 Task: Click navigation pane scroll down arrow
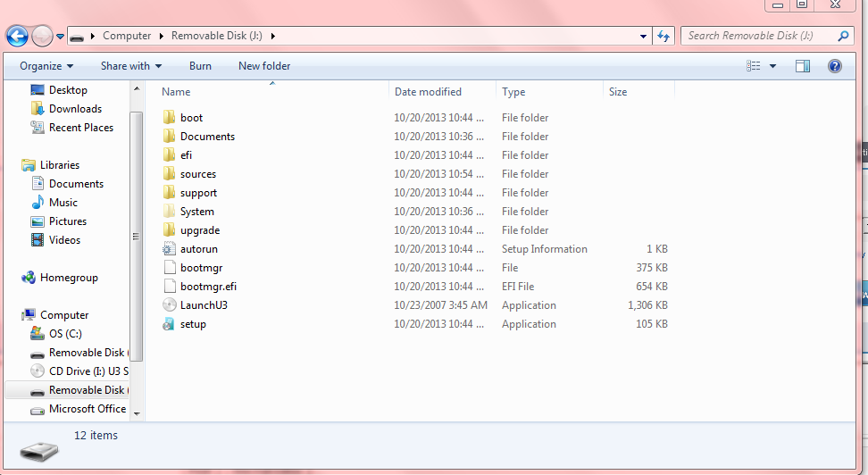[137, 413]
